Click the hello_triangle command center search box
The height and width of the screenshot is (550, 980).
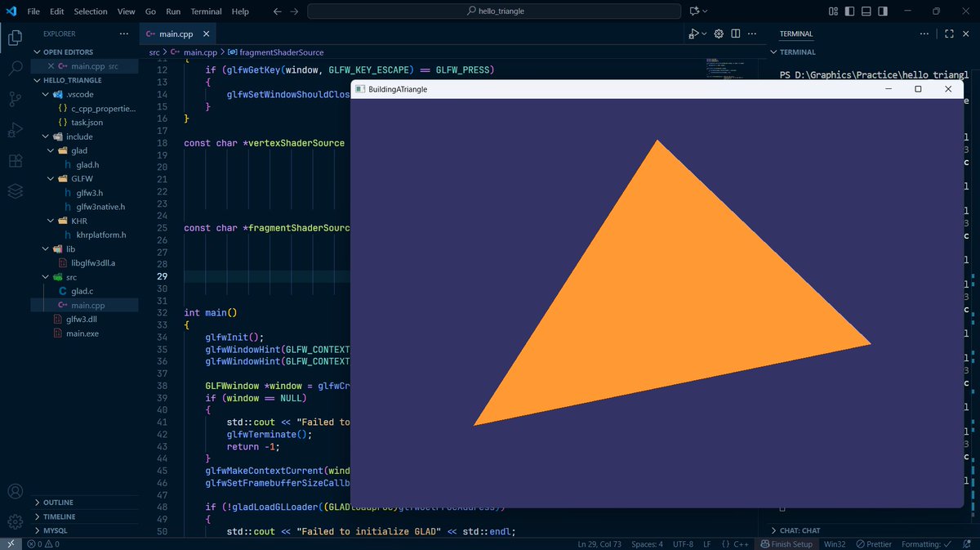(x=494, y=11)
